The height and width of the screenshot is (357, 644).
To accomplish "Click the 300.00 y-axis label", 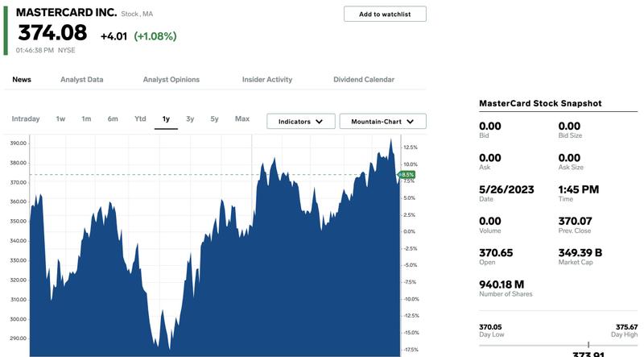I will coord(18,319).
